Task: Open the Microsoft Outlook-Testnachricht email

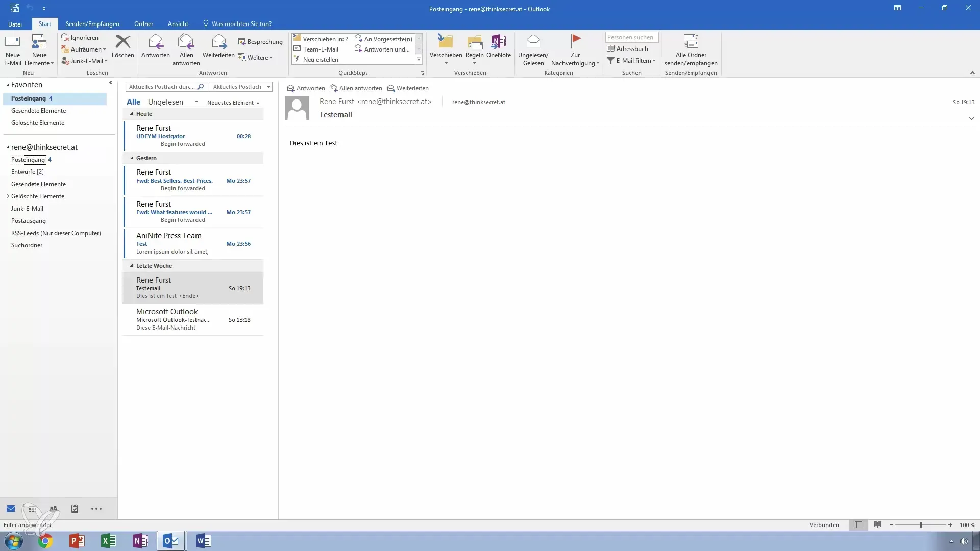Action: pos(193,319)
